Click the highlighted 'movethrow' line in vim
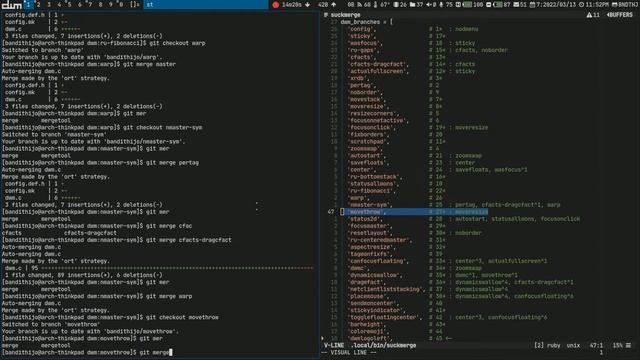Viewport: 640px width, 360px height. click(414, 212)
